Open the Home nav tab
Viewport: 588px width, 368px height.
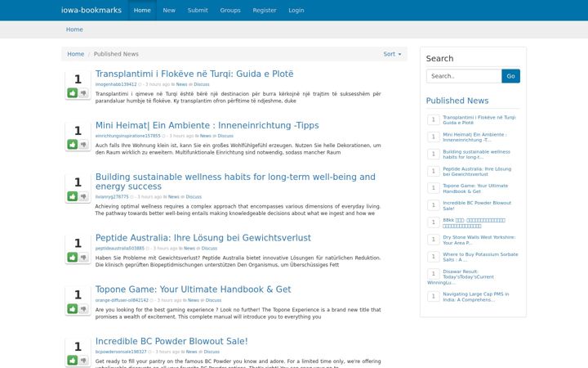(x=142, y=10)
